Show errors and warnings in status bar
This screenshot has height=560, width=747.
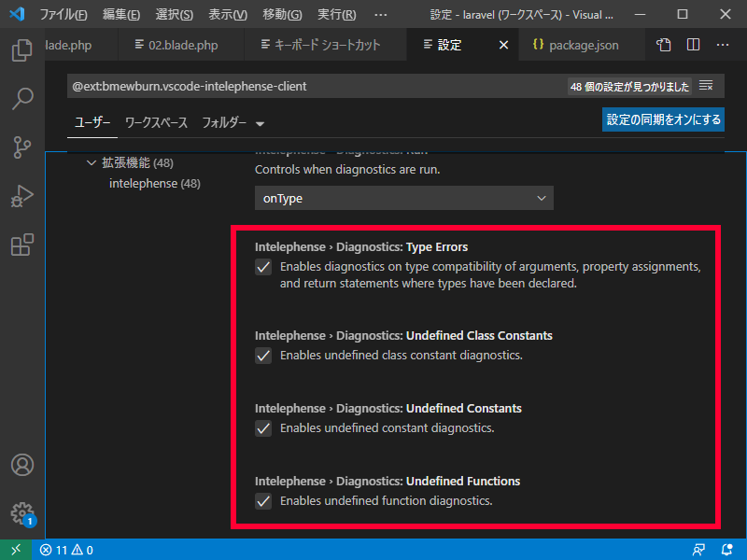pos(66,550)
